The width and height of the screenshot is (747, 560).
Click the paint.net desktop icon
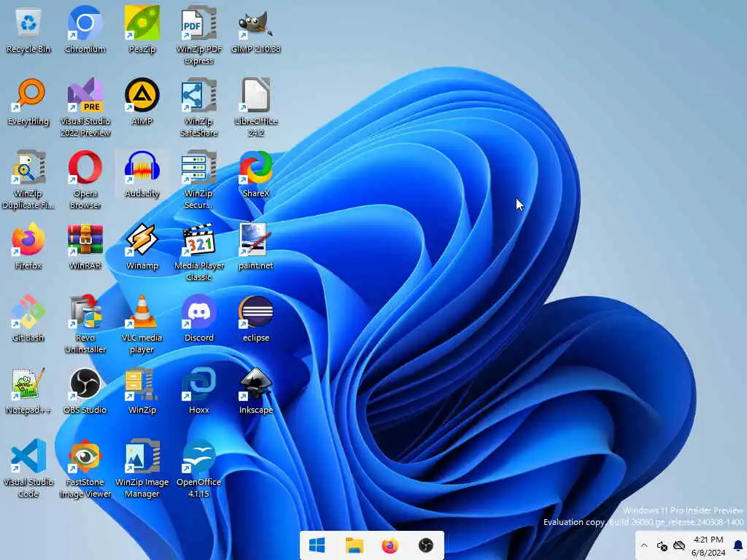[x=256, y=246]
